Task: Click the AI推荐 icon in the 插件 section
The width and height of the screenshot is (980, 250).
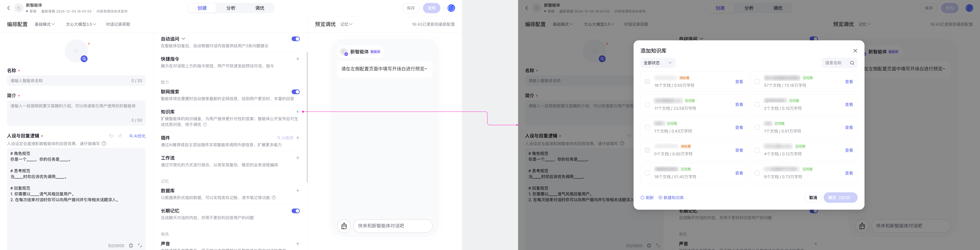Action: tap(279, 138)
